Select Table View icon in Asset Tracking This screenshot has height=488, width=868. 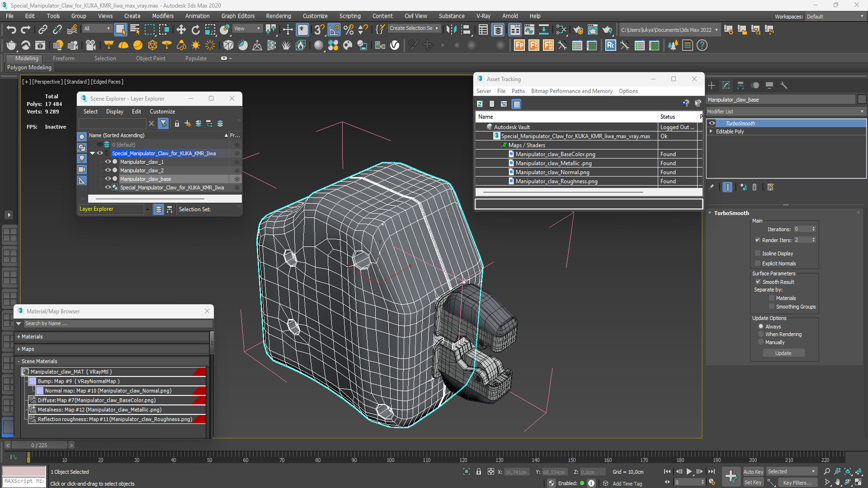tap(517, 104)
